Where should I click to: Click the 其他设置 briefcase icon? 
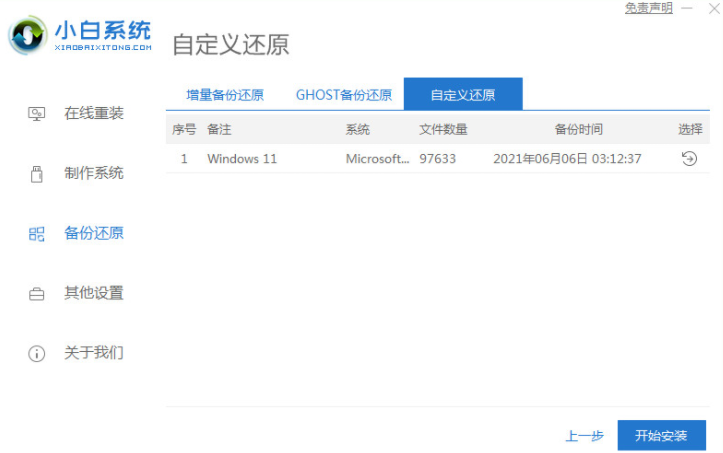click(36, 294)
